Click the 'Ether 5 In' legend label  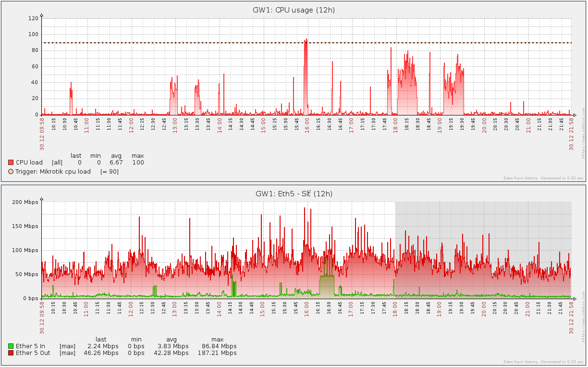coord(30,346)
